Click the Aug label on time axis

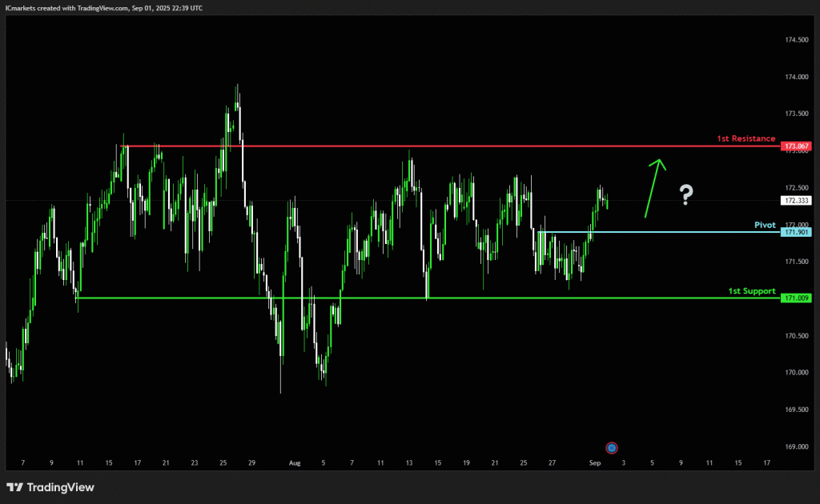tap(295, 462)
